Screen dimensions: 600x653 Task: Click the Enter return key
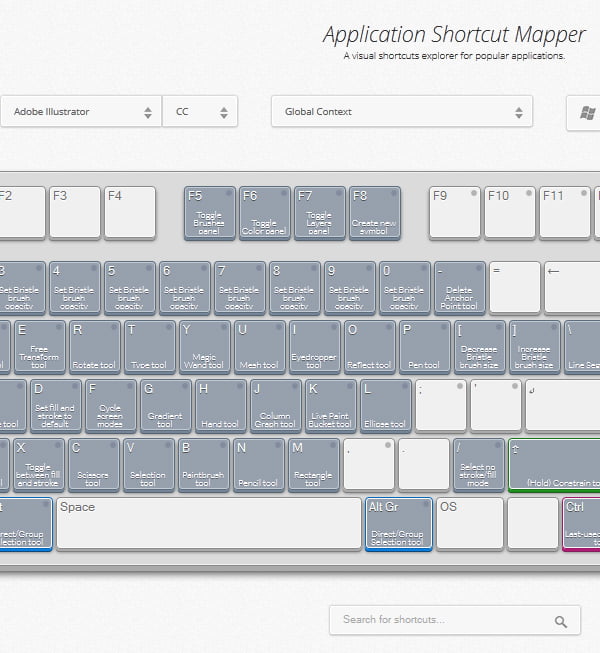(x=563, y=405)
